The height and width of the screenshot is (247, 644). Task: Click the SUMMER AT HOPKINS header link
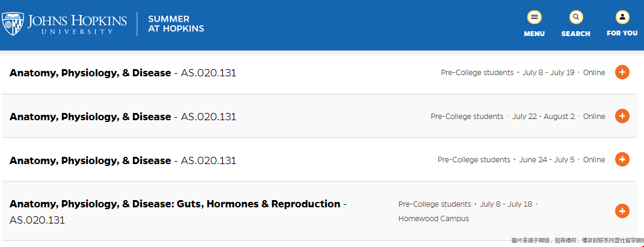[176, 24]
